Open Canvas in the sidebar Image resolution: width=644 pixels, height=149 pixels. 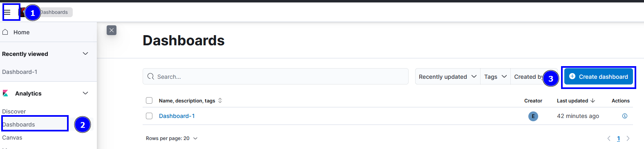pos(12,138)
